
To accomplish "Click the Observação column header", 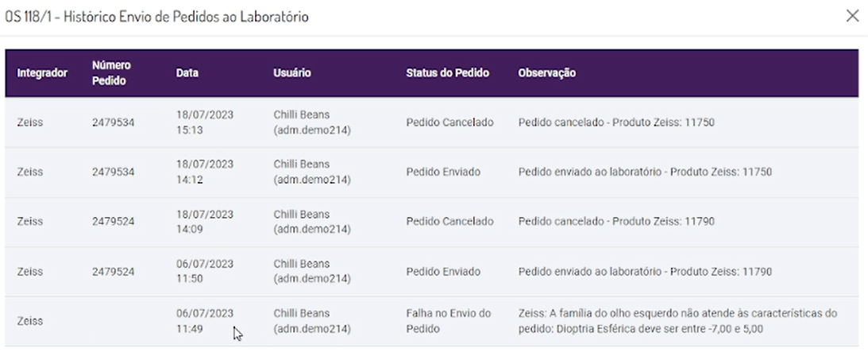I will point(546,73).
